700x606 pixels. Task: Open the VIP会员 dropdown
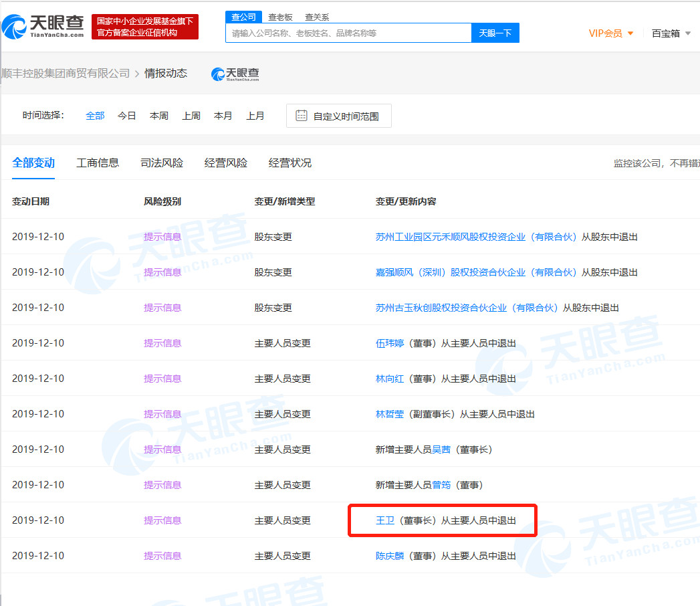point(610,33)
